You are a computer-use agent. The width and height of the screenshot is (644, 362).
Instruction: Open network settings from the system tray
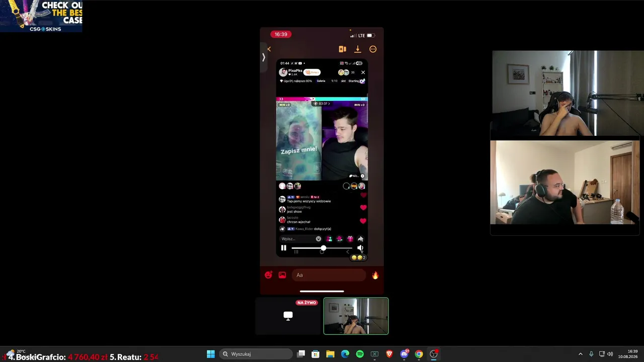tap(602, 354)
